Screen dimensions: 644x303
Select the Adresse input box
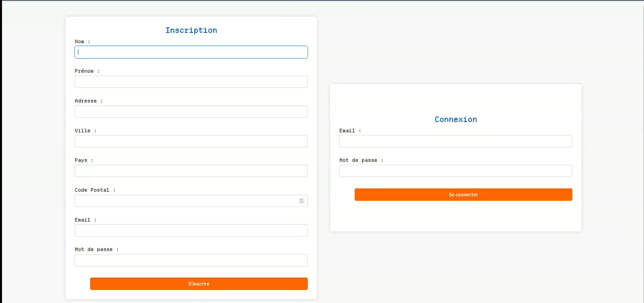(191, 112)
